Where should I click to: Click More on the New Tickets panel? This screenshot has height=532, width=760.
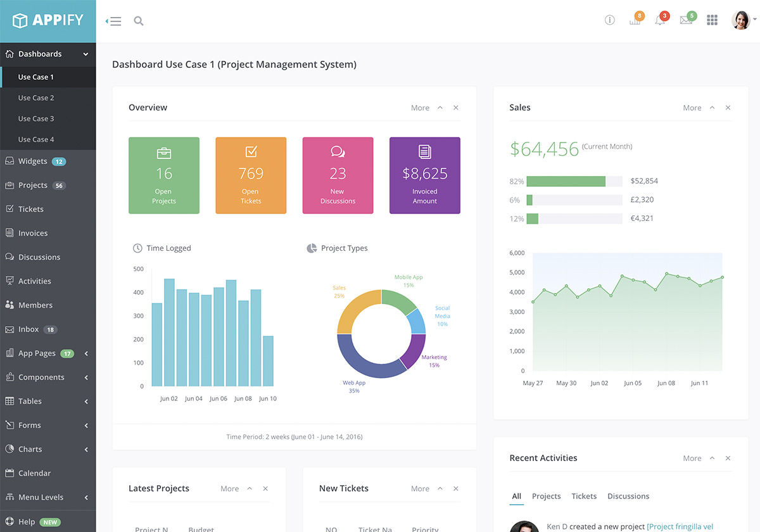click(x=419, y=488)
